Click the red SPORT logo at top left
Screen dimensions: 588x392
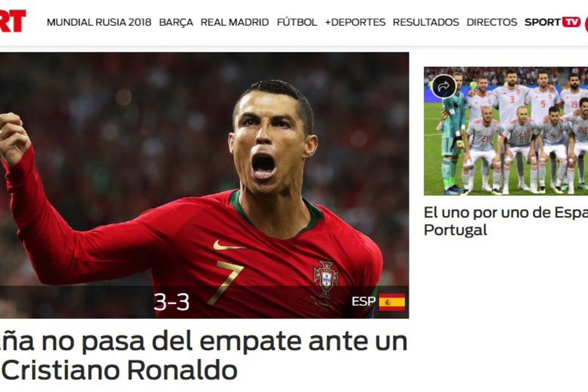click(x=13, y=21)
